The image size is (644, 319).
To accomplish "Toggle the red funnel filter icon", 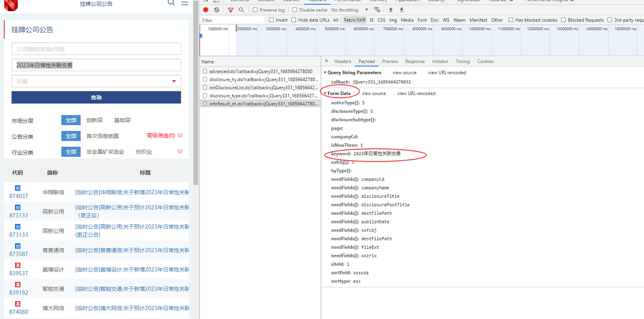I will [x=231, y=10].
